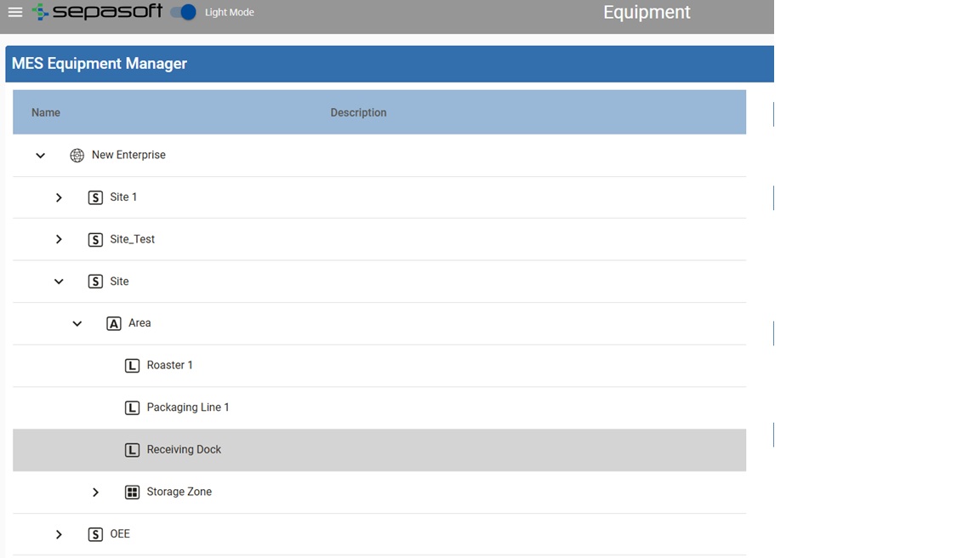Image resolution: width=980 pixels, height=558 pixels.
Task: Select the Site_Test label
Action: click(x=133, y=239)
